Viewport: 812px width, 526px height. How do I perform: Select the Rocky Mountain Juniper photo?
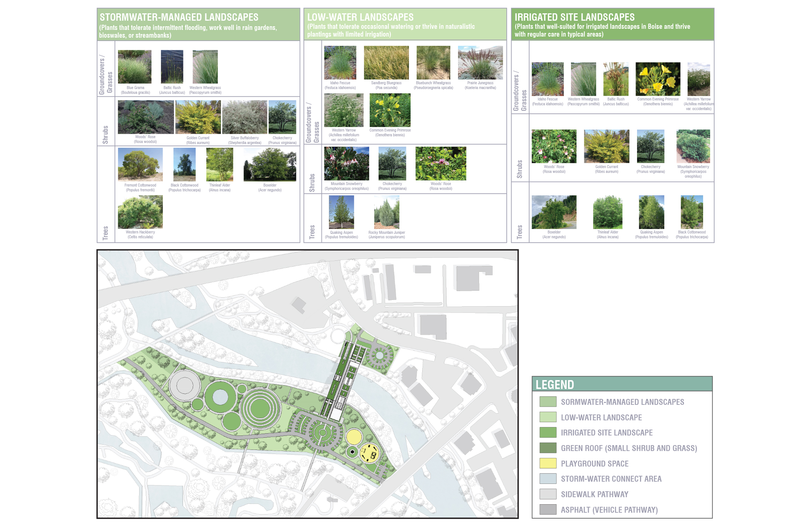[x=386, y=212]
